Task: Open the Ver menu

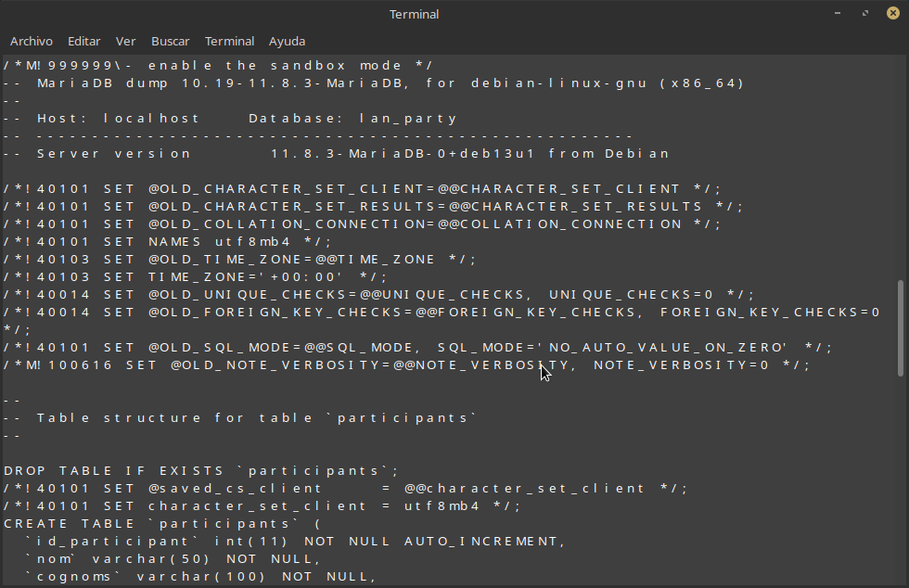Action: click(125, 41)
